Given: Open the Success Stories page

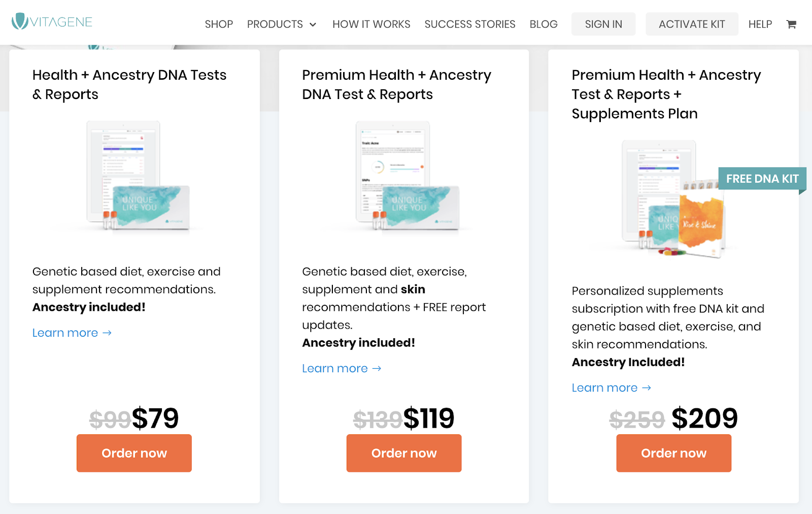Looking at the screenshot, I should click(x=469, y=24).
